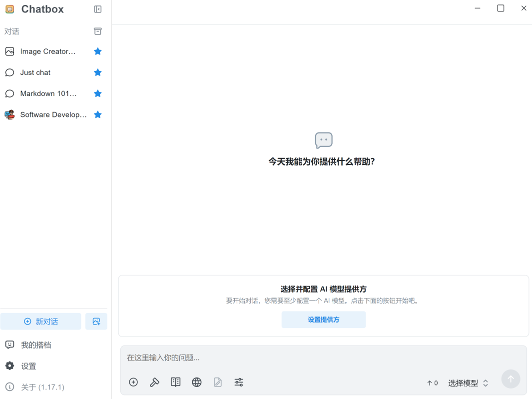Open conversation settings sliders icon
The height and width of the screenshot is (399, 532).
point(239,382)
